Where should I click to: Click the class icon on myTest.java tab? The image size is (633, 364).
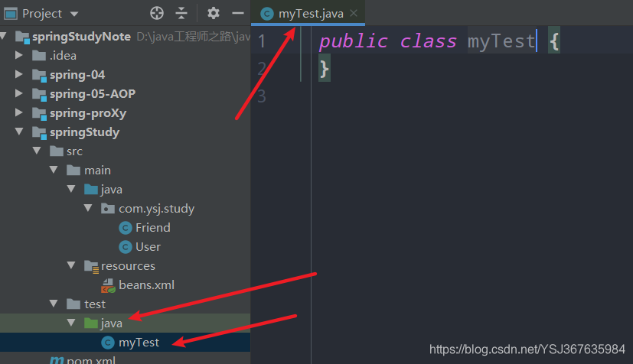266,14
